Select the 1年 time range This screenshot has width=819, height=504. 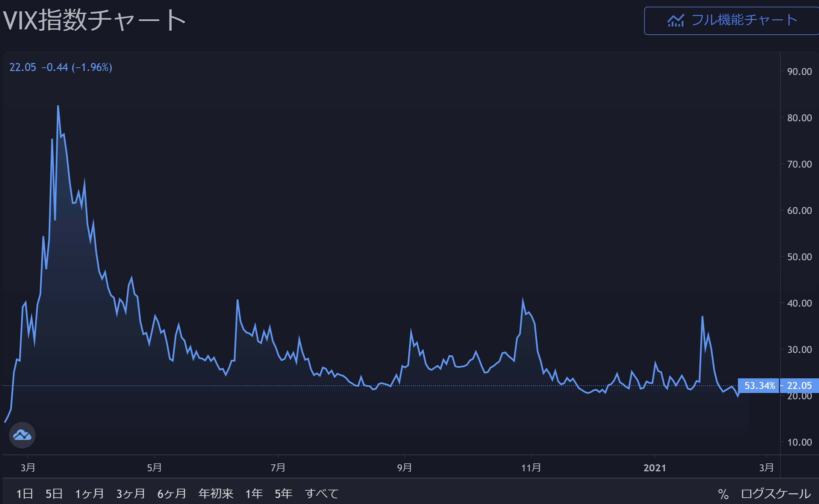(254, 494)
